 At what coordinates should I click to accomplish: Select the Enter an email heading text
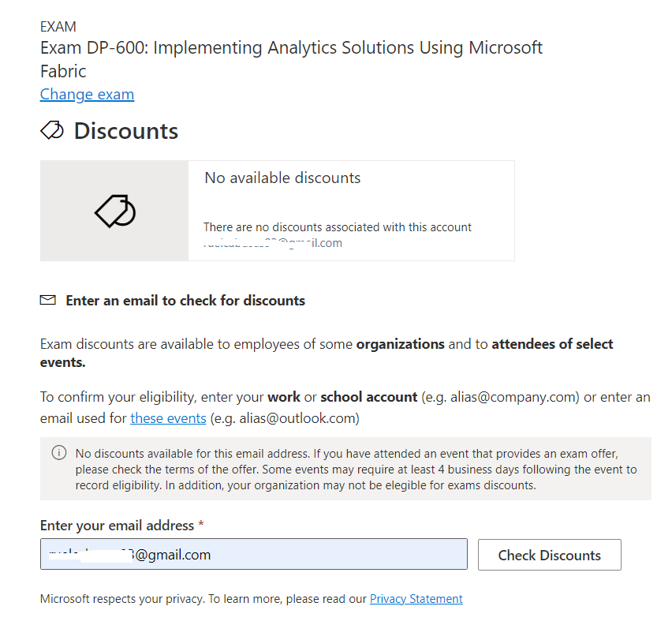[185, 301]
